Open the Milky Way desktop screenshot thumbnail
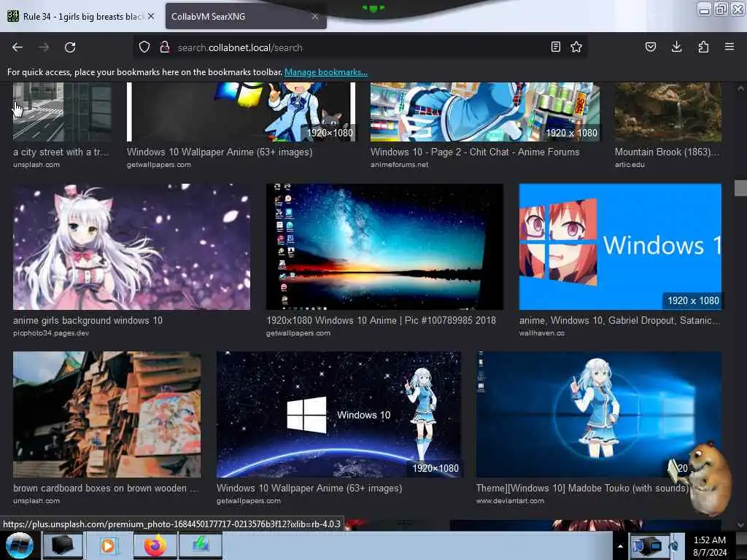 pyautogui.click(x=384, y=246)
